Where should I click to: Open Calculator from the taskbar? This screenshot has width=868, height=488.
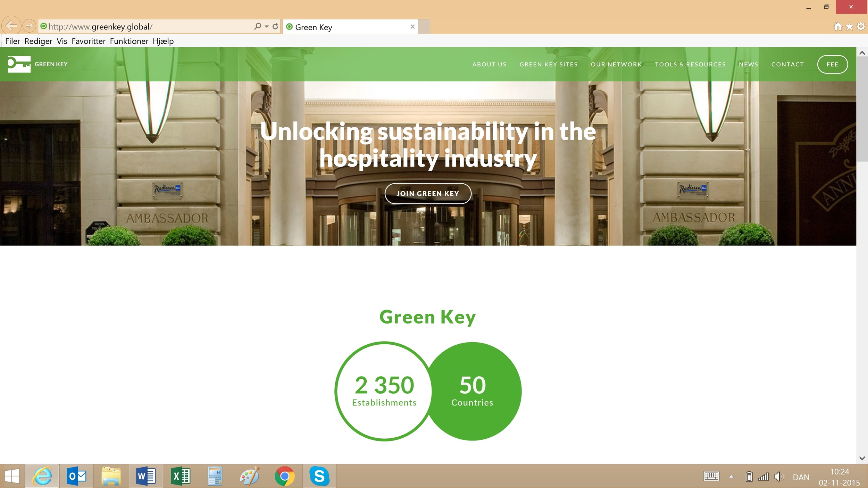[215, 476]
